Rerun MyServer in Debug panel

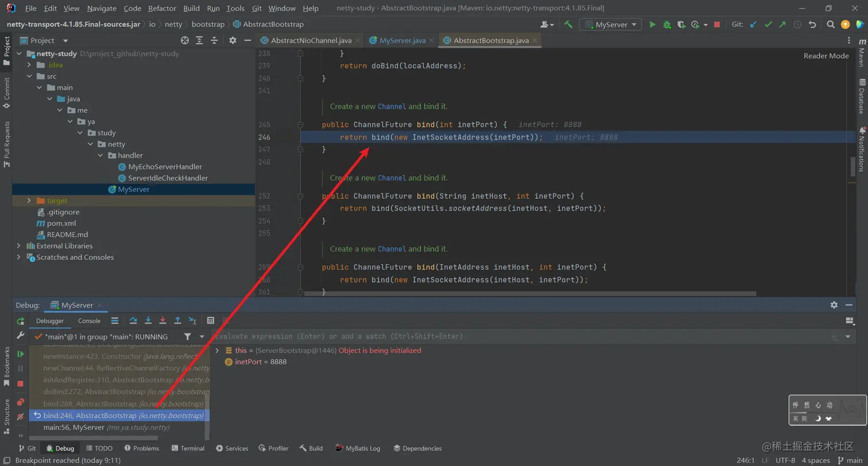point(21,321)
